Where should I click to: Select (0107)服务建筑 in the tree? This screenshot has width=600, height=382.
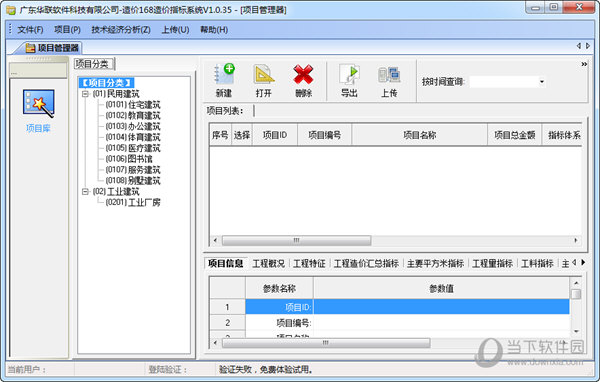(x=133, y=170)
